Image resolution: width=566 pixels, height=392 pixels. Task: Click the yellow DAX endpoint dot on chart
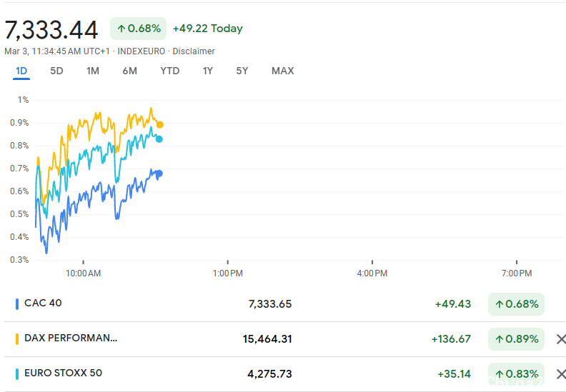point(160,125)
